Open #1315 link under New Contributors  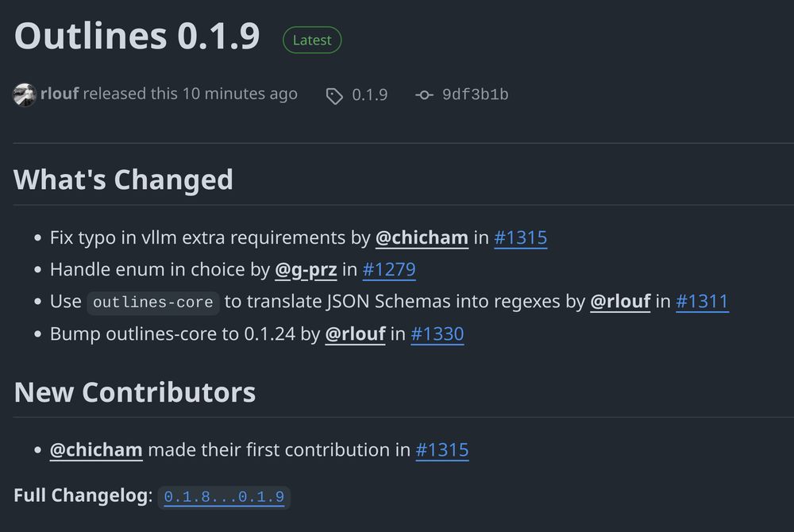coord(442,449)
